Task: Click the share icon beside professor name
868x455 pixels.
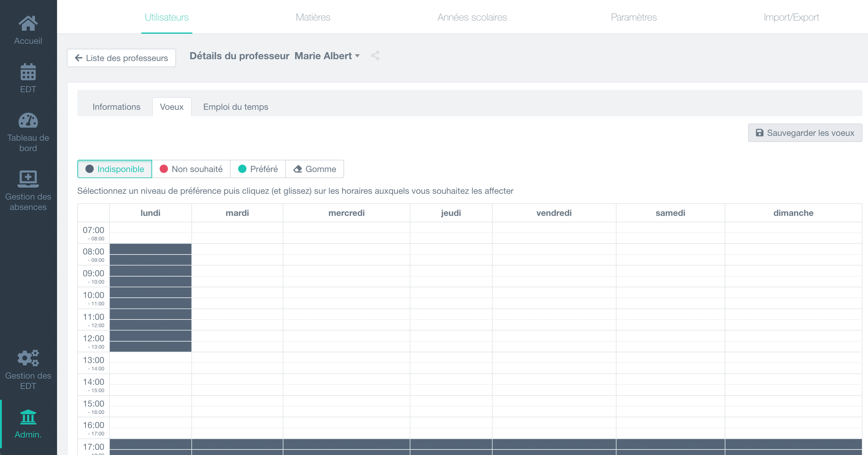Action: tap(375, 55)
